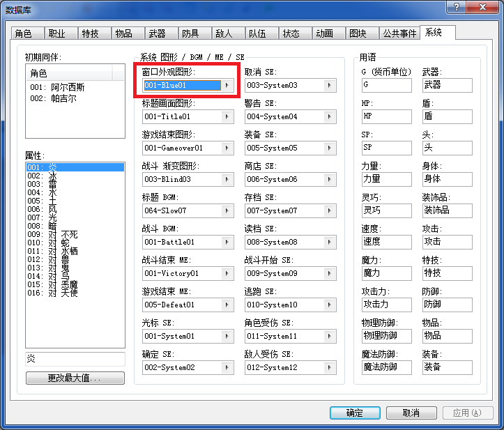Edit the 武器 term field
The width and height of the screenshot is (504, 430).
(x=448, y=85)
